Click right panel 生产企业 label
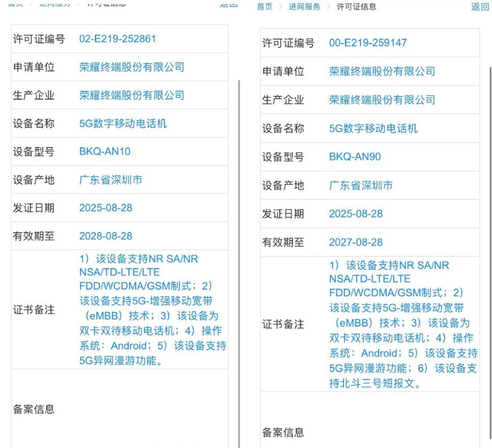The image size is (492, 448). (283, 100)
